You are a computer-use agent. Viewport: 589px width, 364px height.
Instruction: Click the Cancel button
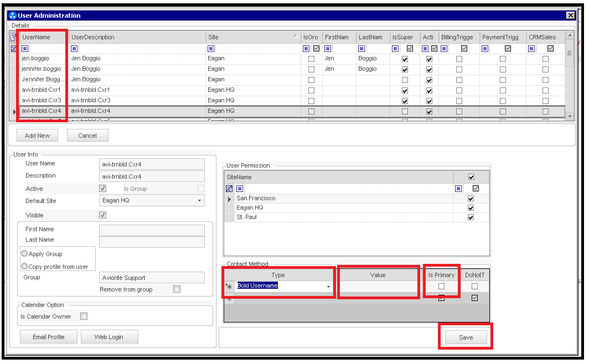point(87,136)
